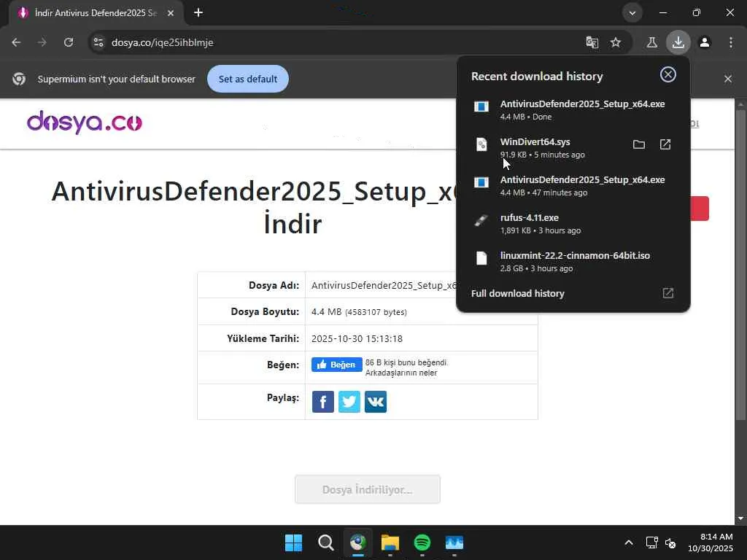Image resolution: width=747 pixels, height=560 pixels.
Task: Reload the dosya.co page
Action: 69,42
